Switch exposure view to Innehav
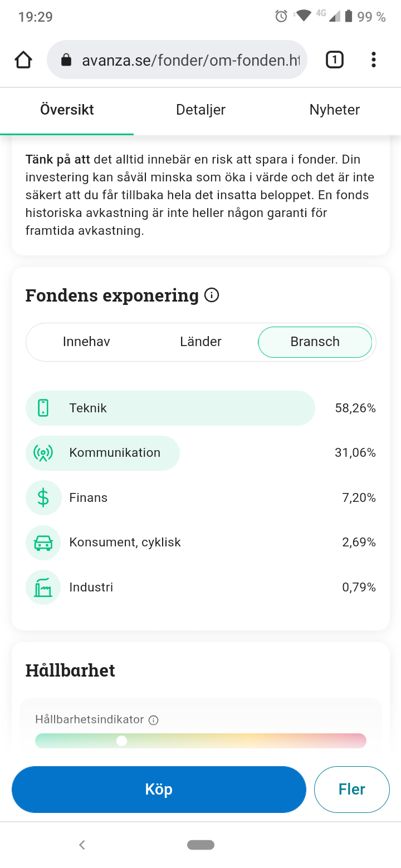The height and width of the screenshot is (868, 401). pos(86,342)
